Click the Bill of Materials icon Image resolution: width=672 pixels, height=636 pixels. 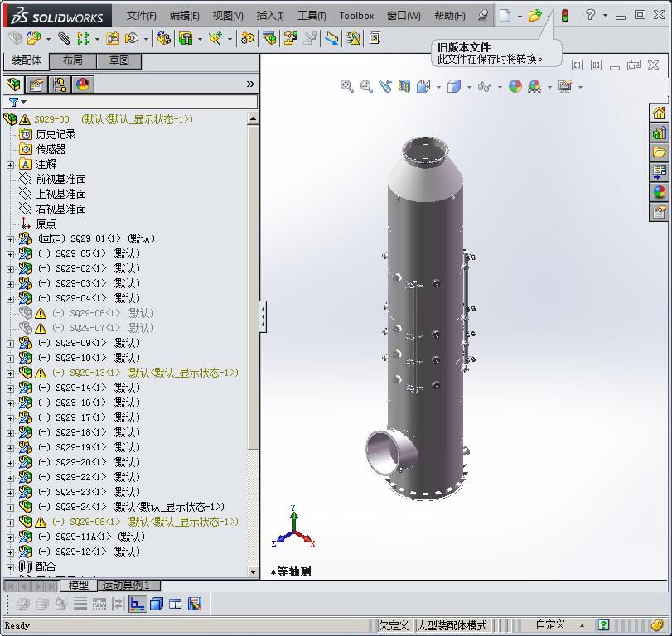point(269,39)
